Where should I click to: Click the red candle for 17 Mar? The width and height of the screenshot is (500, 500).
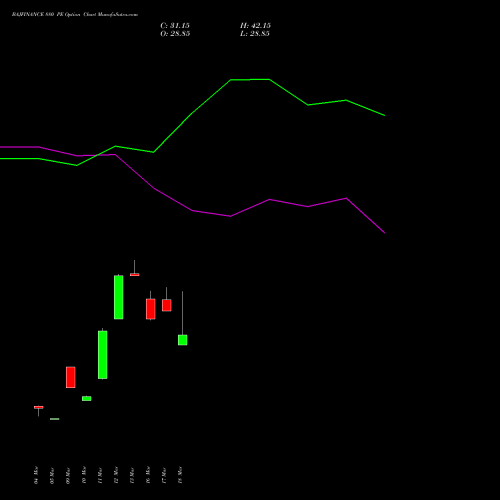167,305
